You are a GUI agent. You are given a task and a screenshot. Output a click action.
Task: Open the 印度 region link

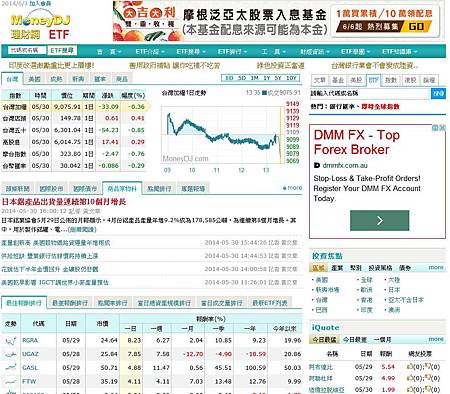point(366,310)
